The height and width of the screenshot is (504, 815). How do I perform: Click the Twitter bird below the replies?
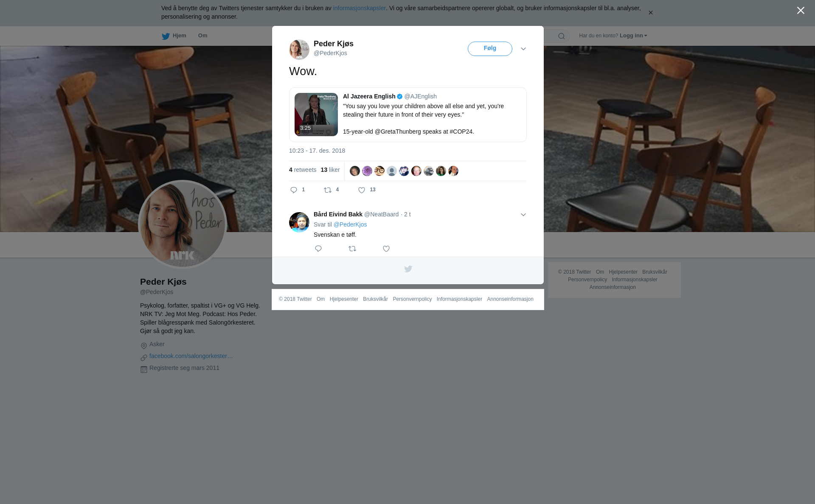[x=408, y=269]
